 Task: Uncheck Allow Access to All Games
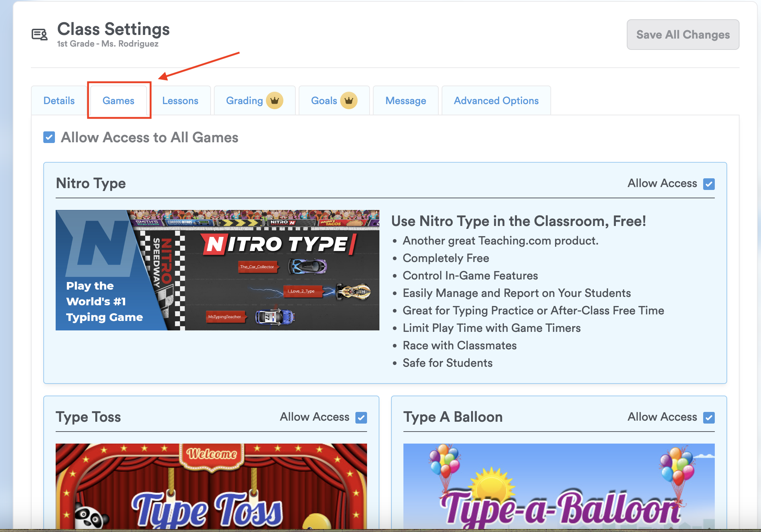pos(49,138)
